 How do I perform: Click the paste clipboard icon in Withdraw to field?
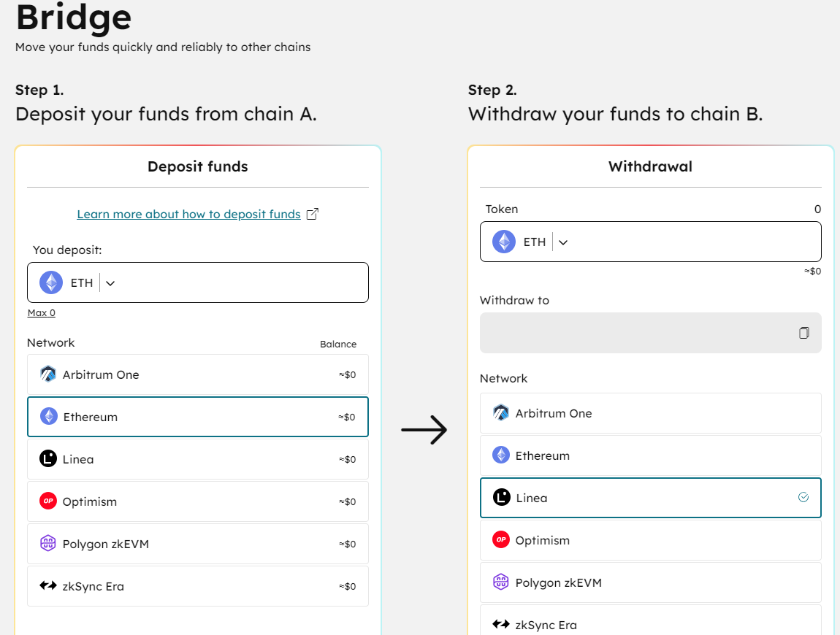(803, 333)
